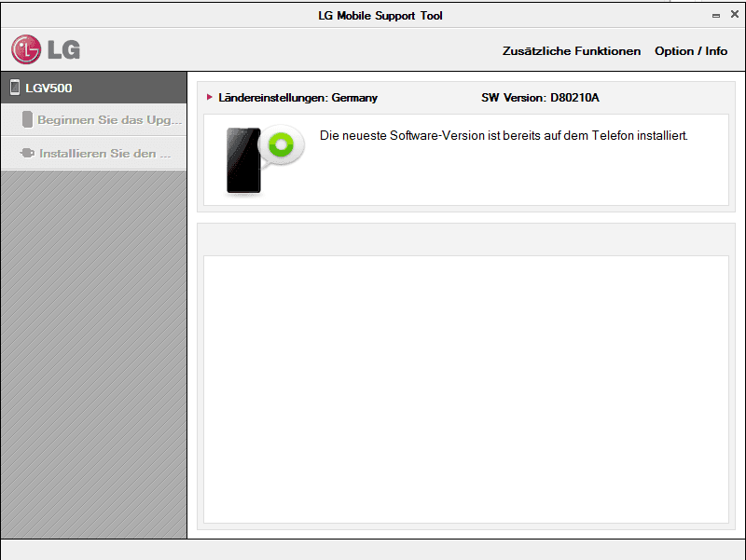Open Zusätzliche Funktionen menu
Screen dimensions: 746x560
(x=572, y=51)
